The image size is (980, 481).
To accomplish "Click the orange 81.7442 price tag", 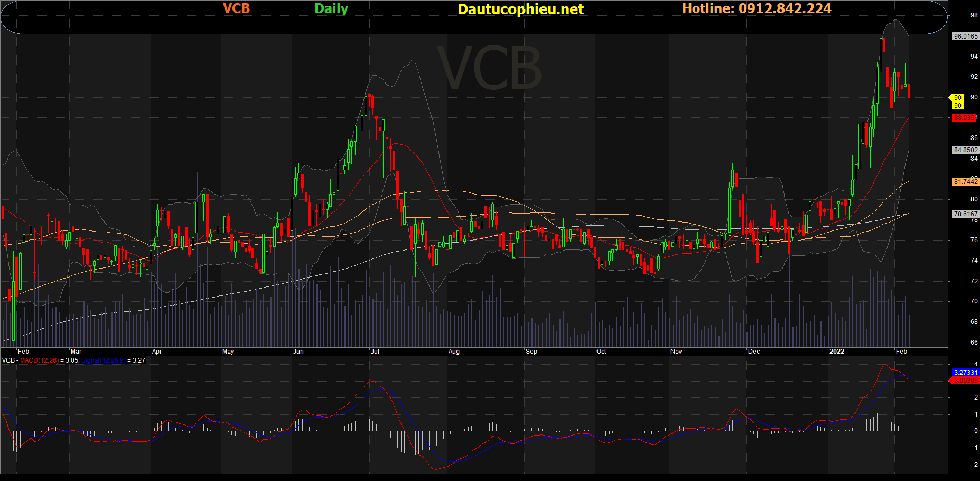I will pyautogui.click(x=965, y=182).
